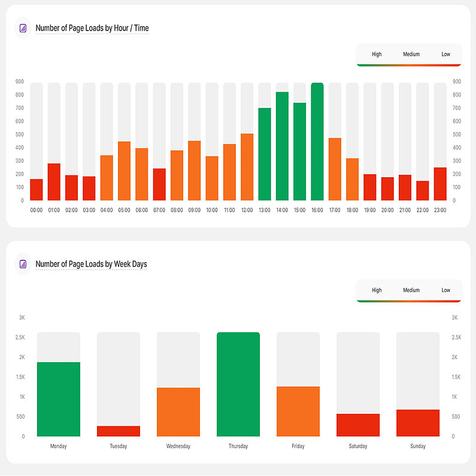Image resolution: width=476 pixels, height=476 pixels.
Task: Click the red 01:00 bar in the hourly chart
Action: point(54,182)
